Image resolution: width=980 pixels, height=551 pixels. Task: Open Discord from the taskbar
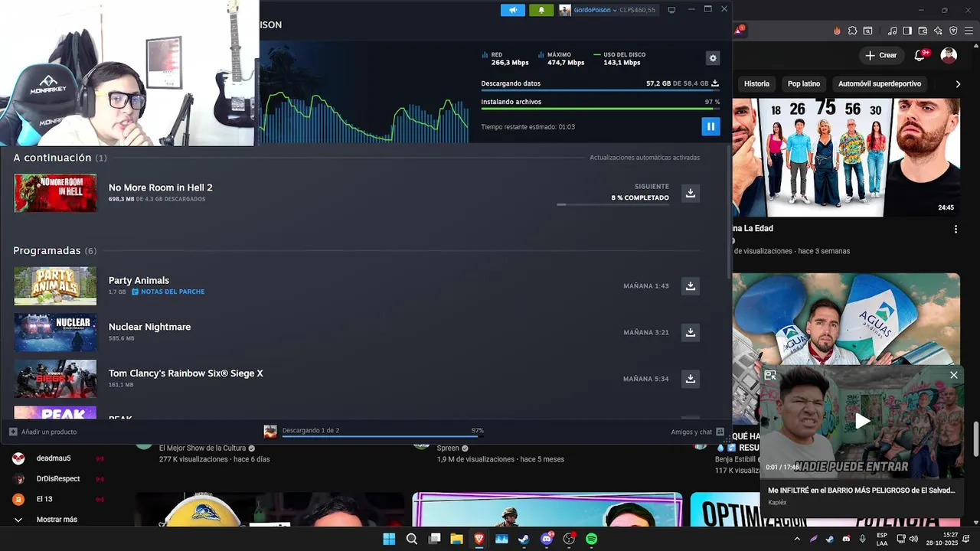(x=547, y=539)
